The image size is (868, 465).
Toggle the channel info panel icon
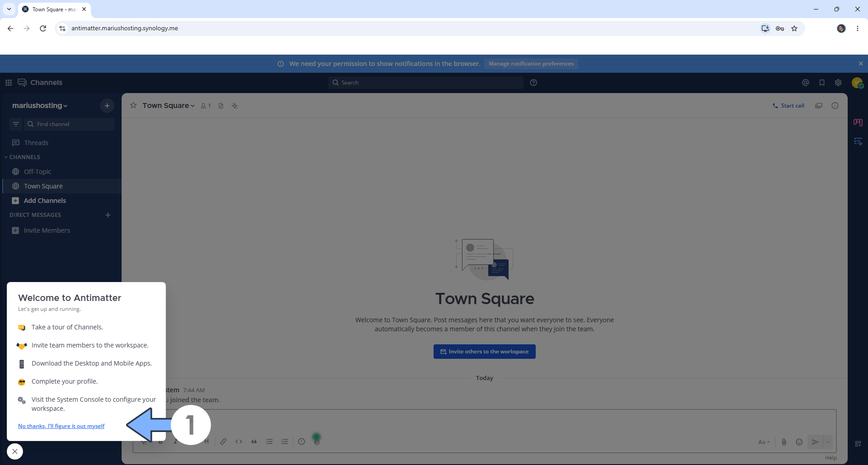(835, 106)
